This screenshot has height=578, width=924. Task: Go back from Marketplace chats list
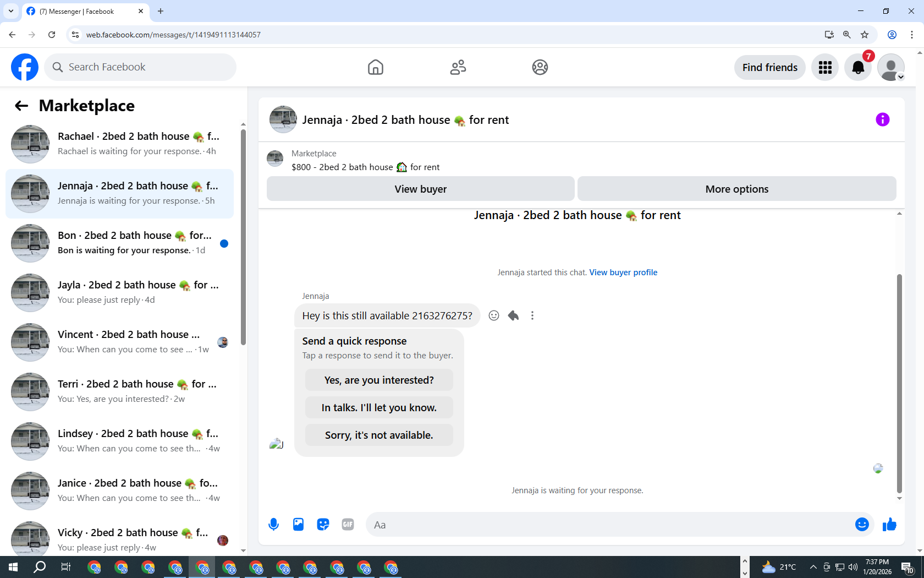(21, 106)
